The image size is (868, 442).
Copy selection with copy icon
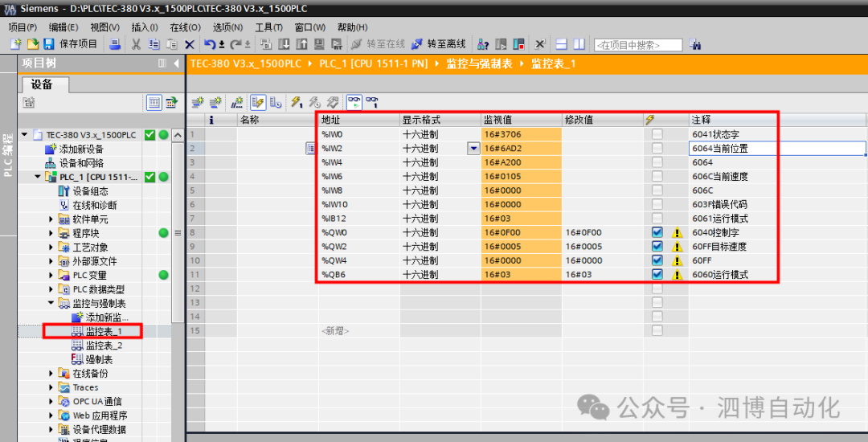tap(154, 44)
